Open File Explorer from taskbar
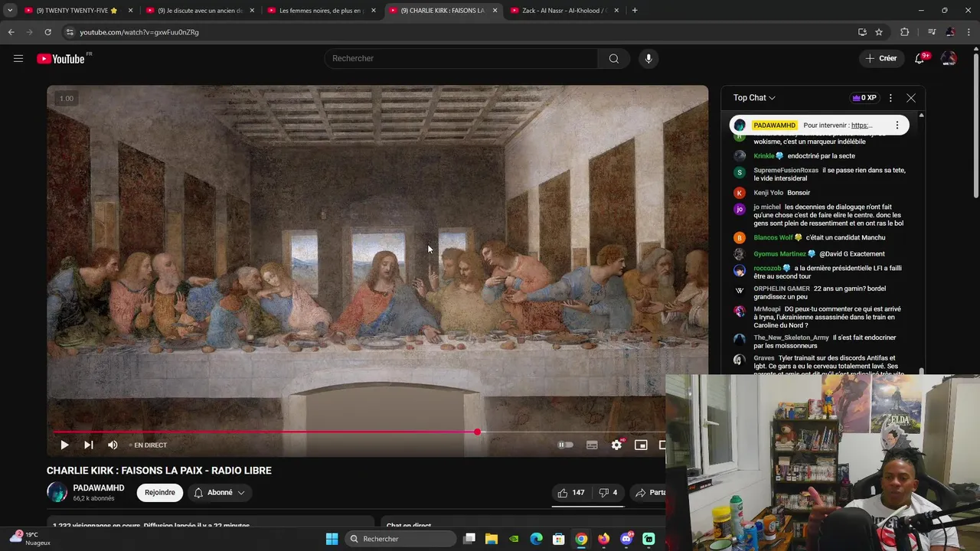The height and width of the screenshot is (551, 980). point(492,539)
